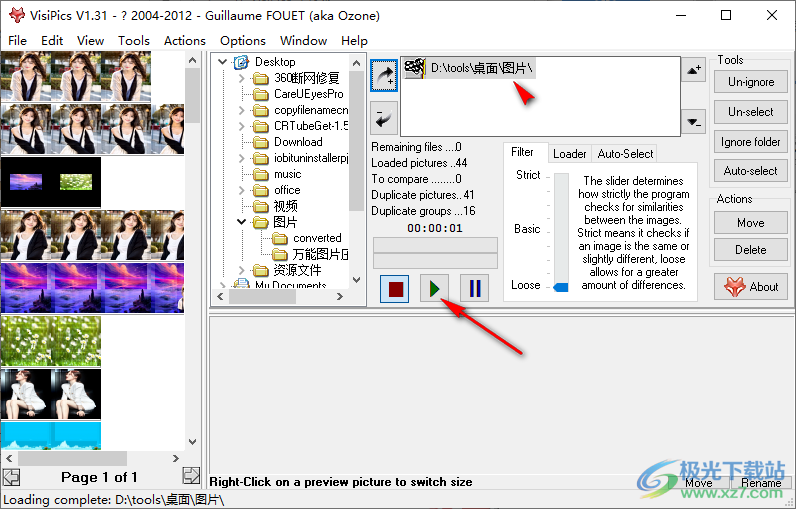This screenshot has height=509, width=796.
Task: Select the purple sunset thumbnail
Action: 92,287
